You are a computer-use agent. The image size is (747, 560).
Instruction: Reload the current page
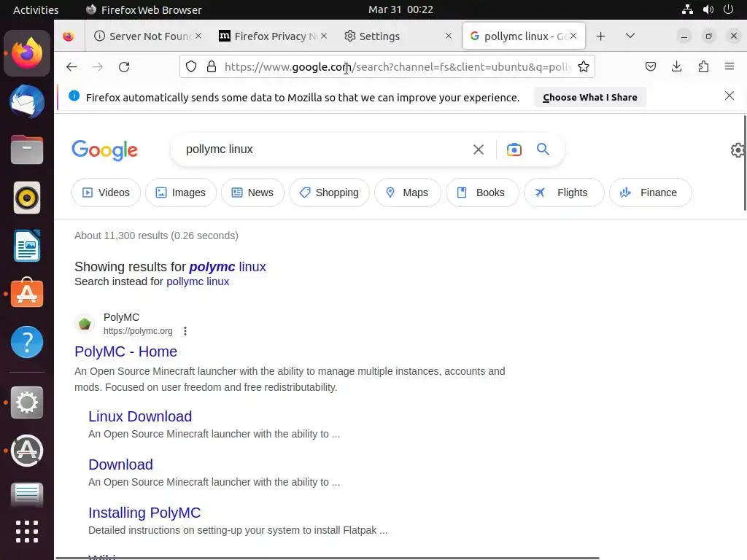tap(124, 66)
